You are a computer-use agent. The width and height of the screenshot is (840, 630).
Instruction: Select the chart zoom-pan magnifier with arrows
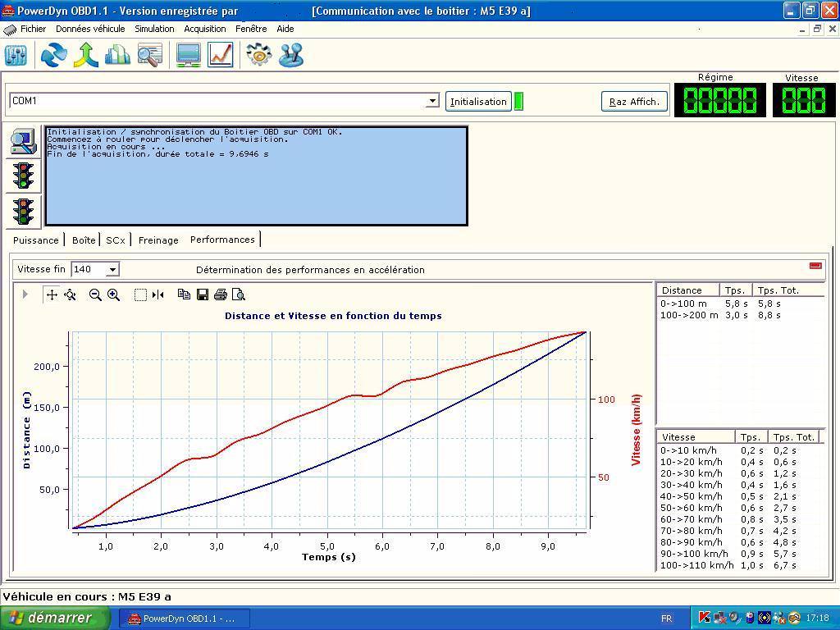[x=71, y=294]
